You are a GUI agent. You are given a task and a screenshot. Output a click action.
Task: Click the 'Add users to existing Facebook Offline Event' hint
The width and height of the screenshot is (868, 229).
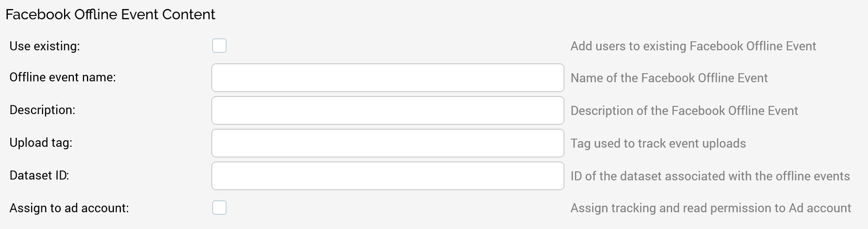tap(693, 46)
